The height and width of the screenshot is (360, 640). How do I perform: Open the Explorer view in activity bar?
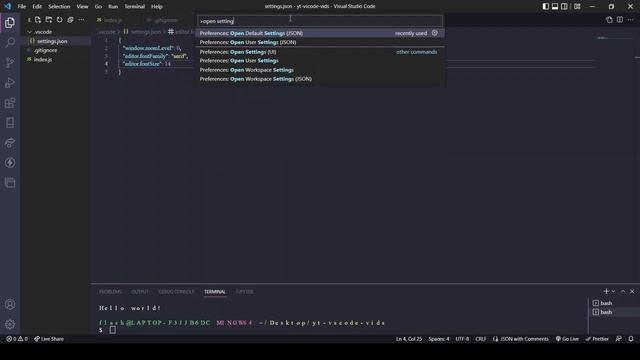[10, 22]
